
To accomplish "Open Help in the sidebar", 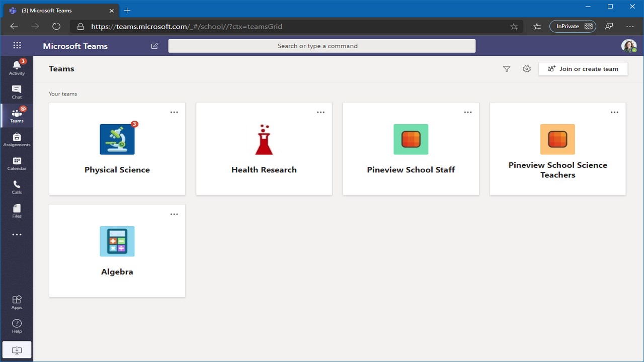I will [17, 326].
